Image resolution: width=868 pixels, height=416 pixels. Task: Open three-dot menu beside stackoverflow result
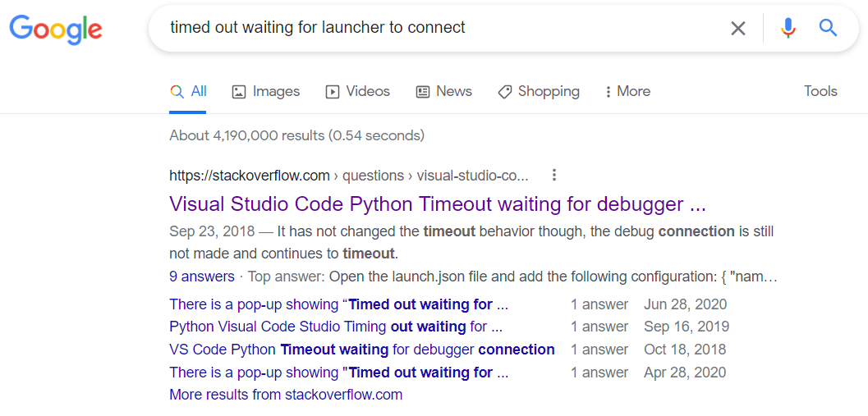[x=553, y=176]
